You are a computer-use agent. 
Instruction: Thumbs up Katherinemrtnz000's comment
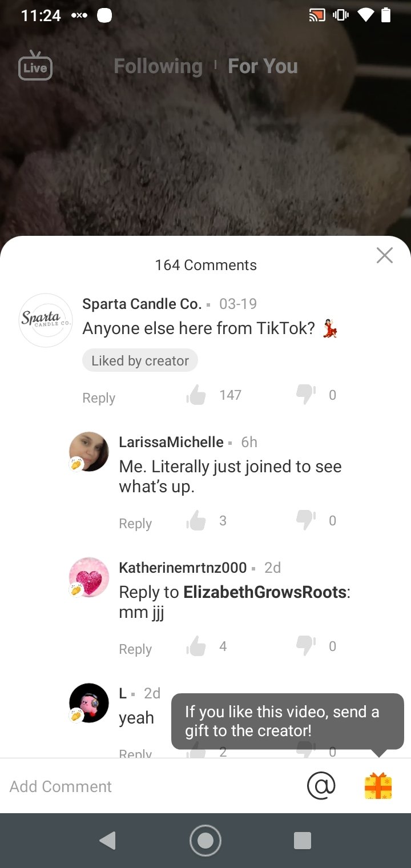coord(196,646)
